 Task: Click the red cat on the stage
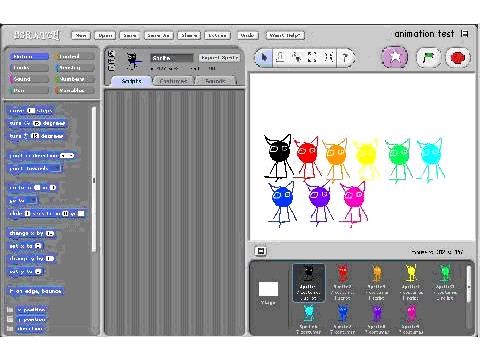tap(307, 157)
